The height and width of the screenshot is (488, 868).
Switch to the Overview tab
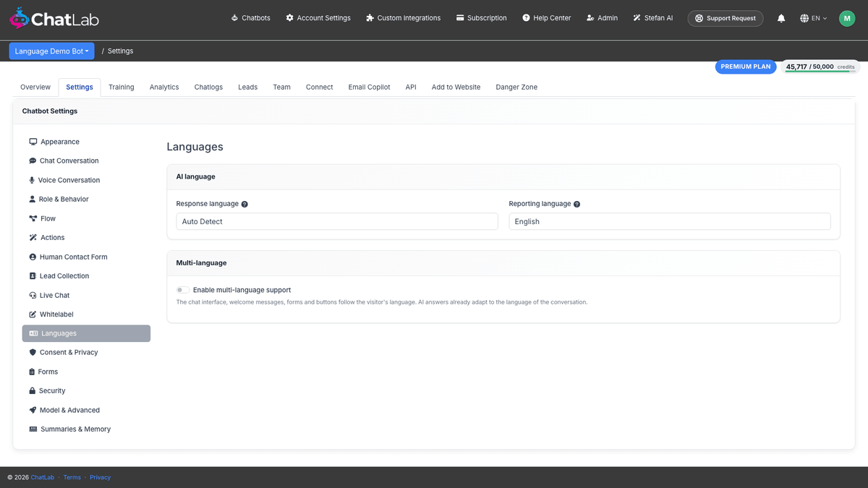point(35,87)
